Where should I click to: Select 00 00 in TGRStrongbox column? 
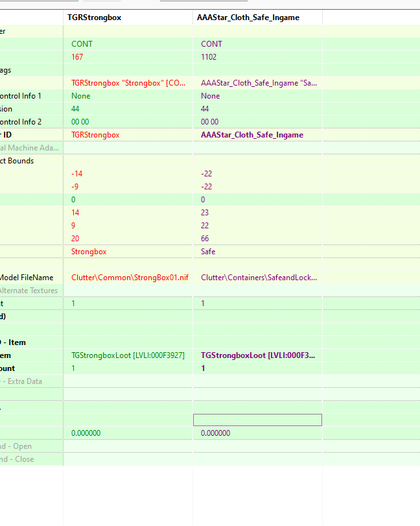coord(80,122)
